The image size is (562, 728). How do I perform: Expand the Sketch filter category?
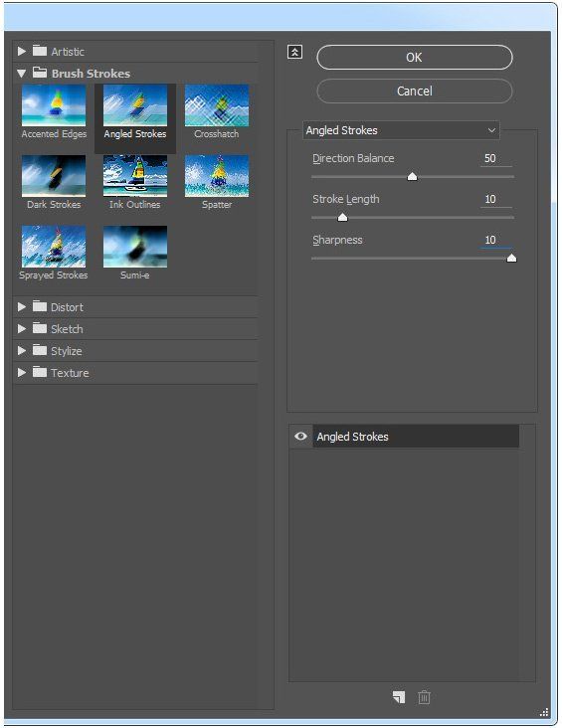coord(21,328)
